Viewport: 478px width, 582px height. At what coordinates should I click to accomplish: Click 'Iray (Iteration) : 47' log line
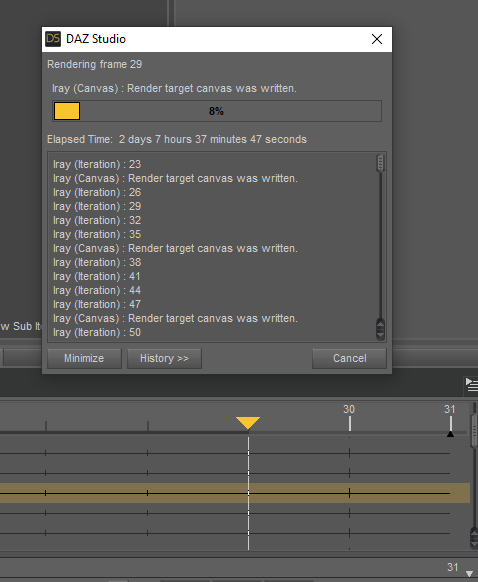point(97,304)
